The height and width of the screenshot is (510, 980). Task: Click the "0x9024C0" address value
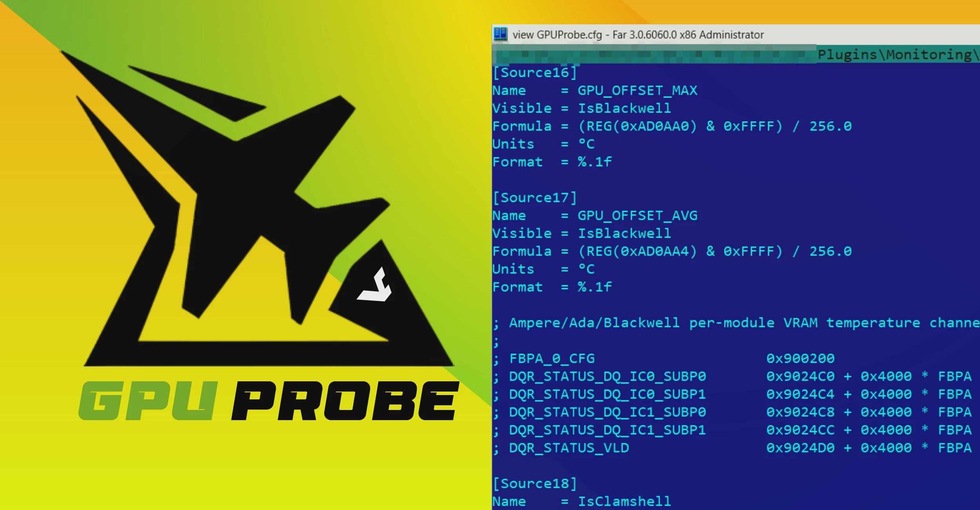(x=800, y=377)
